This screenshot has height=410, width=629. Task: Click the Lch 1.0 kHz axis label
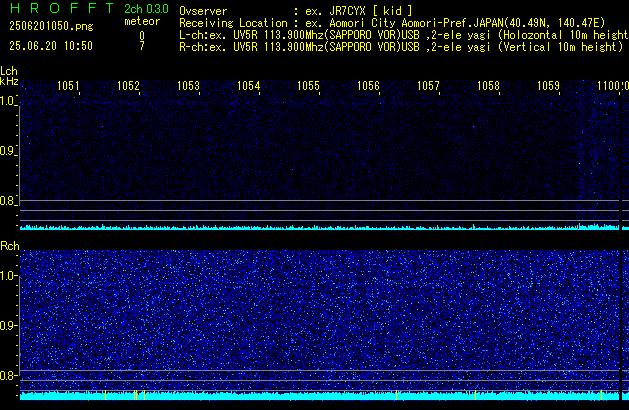tap(7, 101)
